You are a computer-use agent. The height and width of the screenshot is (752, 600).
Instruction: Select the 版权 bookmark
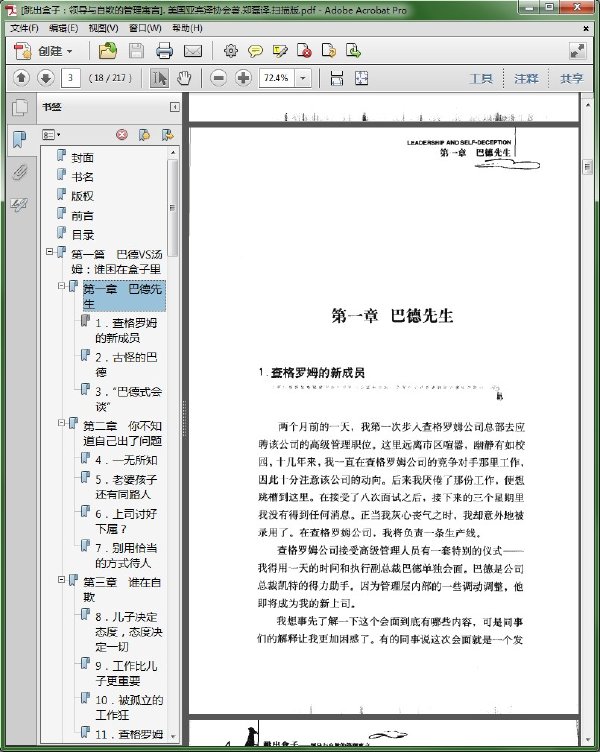82,196
